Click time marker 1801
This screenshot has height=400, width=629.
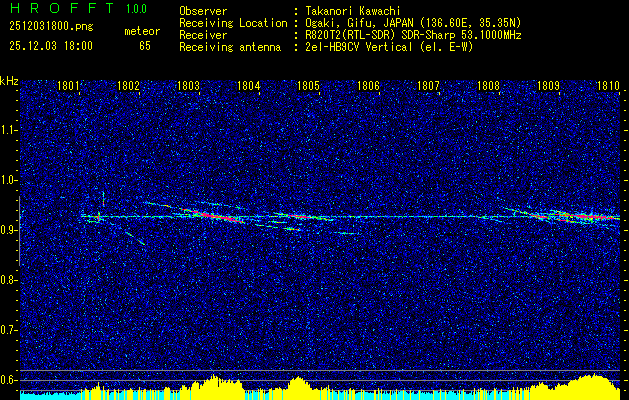tap(67, 86)
